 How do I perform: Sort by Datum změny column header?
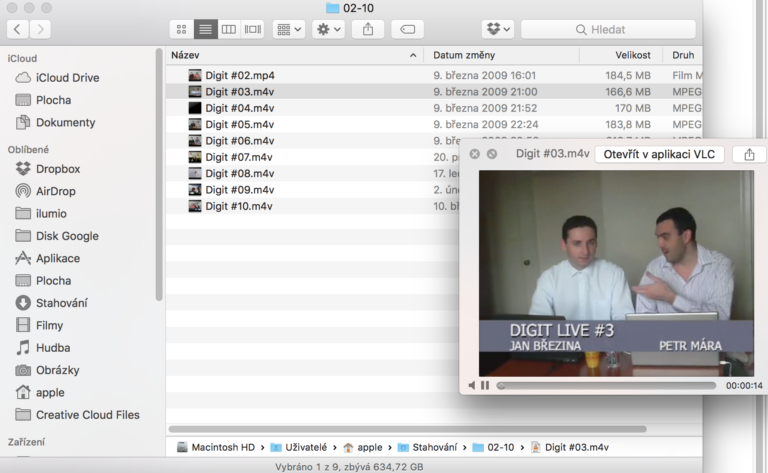(x=464, y=55)
